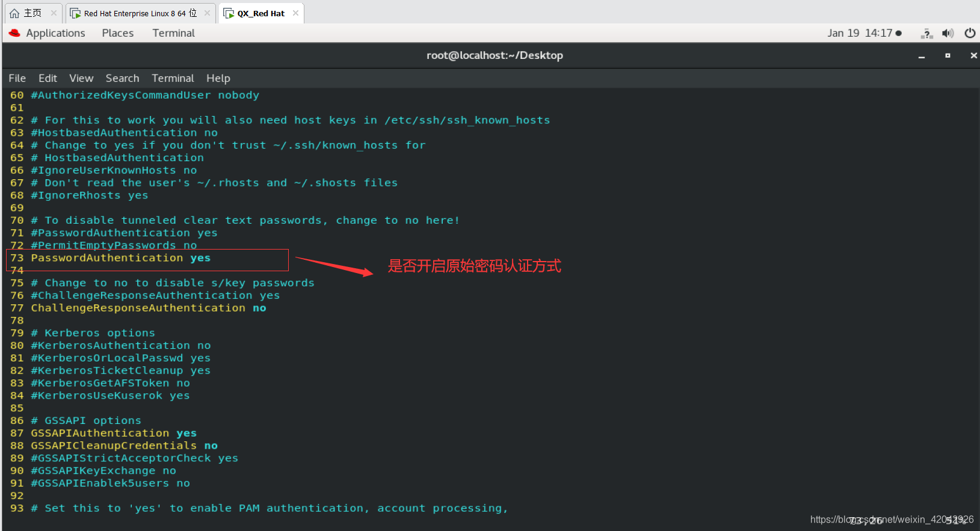980x531 pixels.
Task: Click the VM icon on the QX_Red Hat tab
Action: 229,13
